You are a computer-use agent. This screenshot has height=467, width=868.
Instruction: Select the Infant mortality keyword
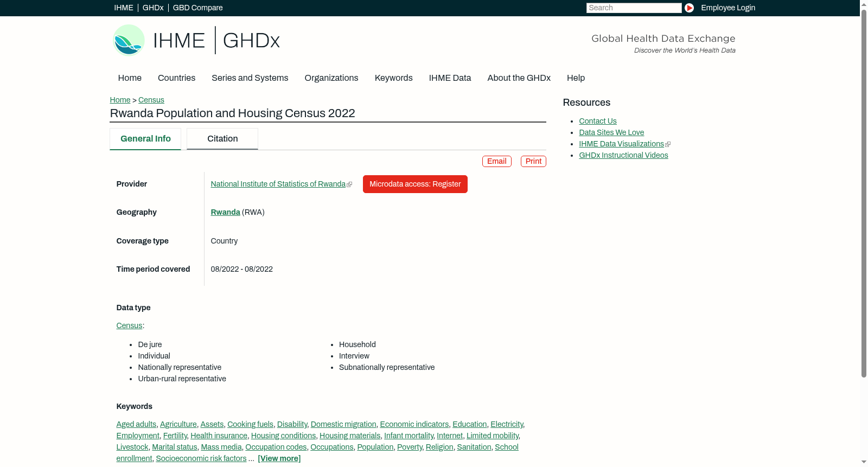(x=409, y=436)
